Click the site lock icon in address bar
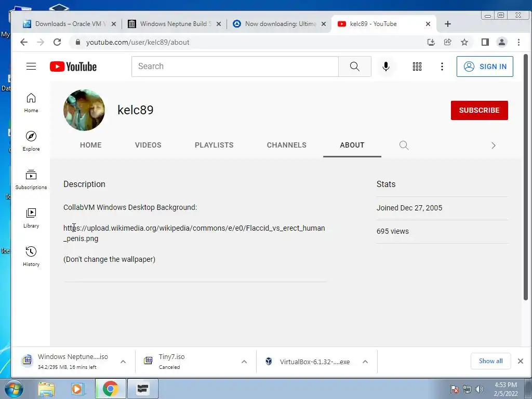Viewport: 532px width, 399px height. [x=78, y=42]
